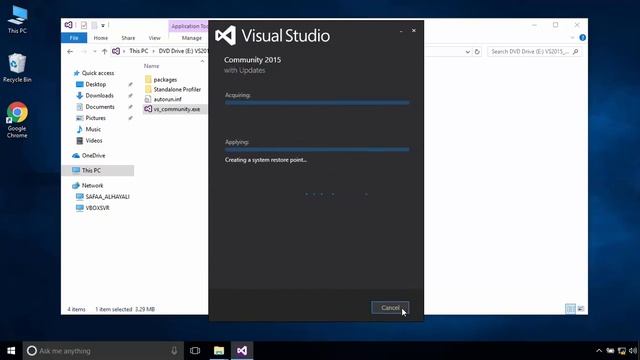Click Ask me anything search box
This screenshot has width=640, height=360.
pyautogui.click(x=103, y=351)
